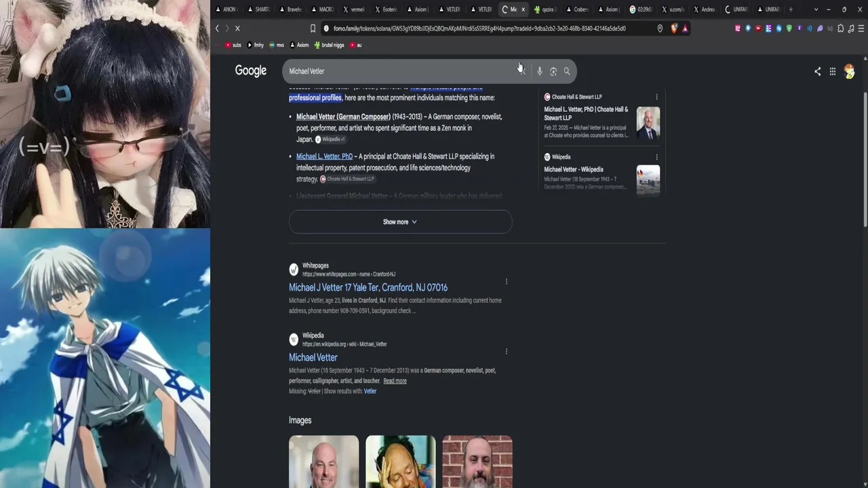Click the browser address bar URL
The image size is (868, 488).
[479, 28]
